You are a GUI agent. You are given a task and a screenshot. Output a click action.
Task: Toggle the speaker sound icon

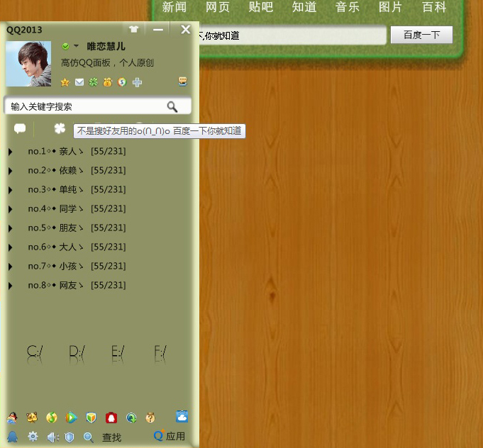click(52, 437)
